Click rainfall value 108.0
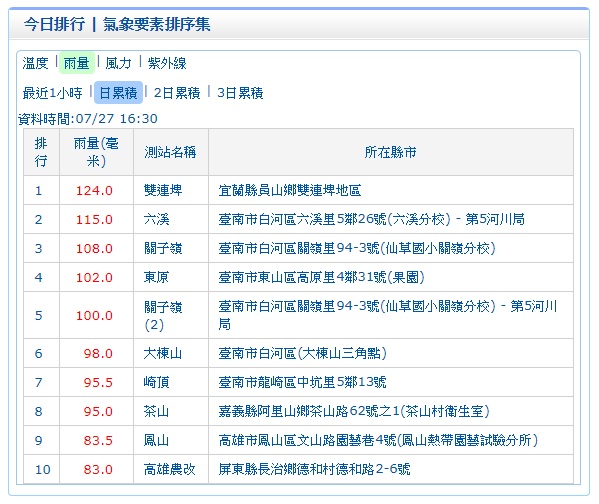Screen dimensions: 599x504 (x=94, y=248)
